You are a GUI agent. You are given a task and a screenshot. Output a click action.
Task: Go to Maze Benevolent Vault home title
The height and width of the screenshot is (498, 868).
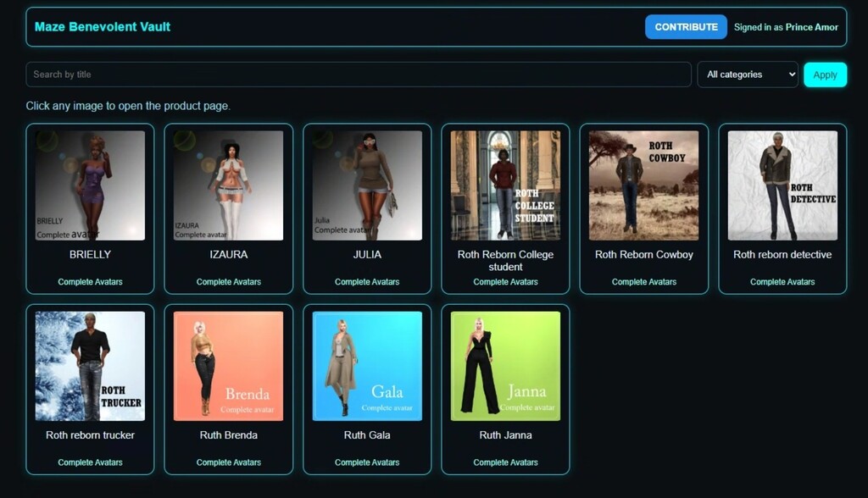103,27
